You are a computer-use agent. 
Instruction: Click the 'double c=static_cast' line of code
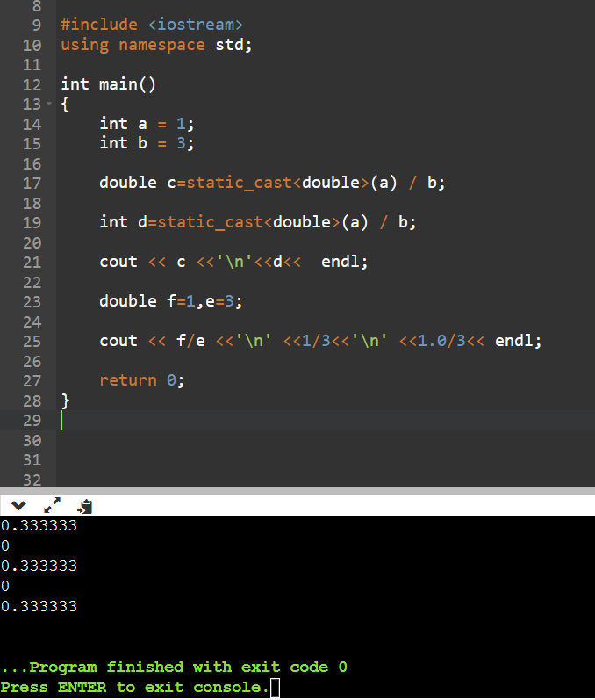coord(272,183)
